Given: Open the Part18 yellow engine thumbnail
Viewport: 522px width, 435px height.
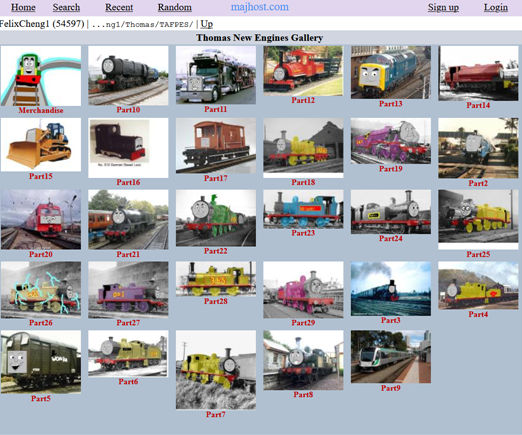Looking at the screenshot, I should [303, 148].
